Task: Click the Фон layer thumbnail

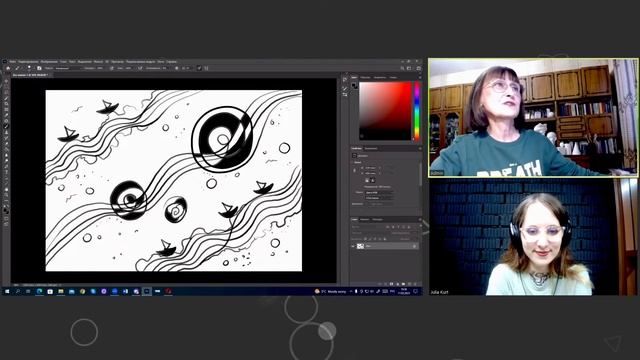Action: coord(360,246)
